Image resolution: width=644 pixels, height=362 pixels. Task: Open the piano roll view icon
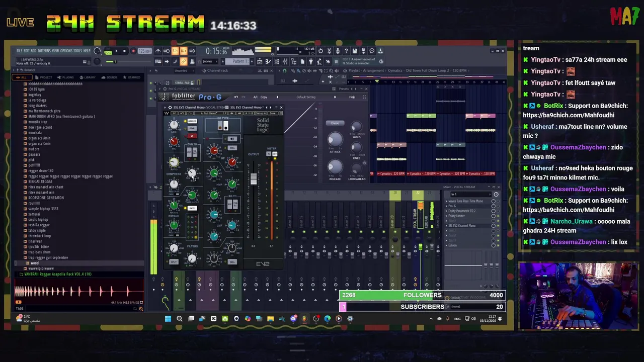[x=268, y=61]
